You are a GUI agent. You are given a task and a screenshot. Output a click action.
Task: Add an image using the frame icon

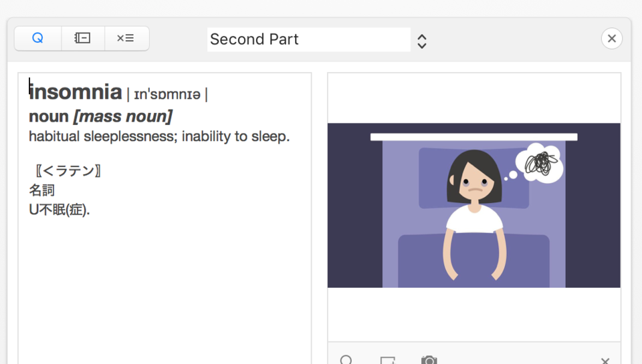[x=387, y=360]
